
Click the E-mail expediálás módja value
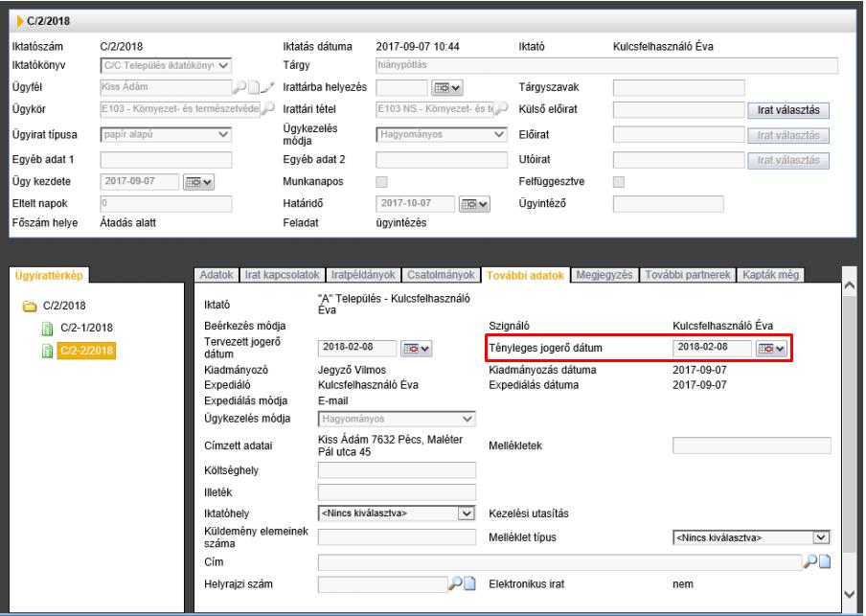(x=333, y=400)
